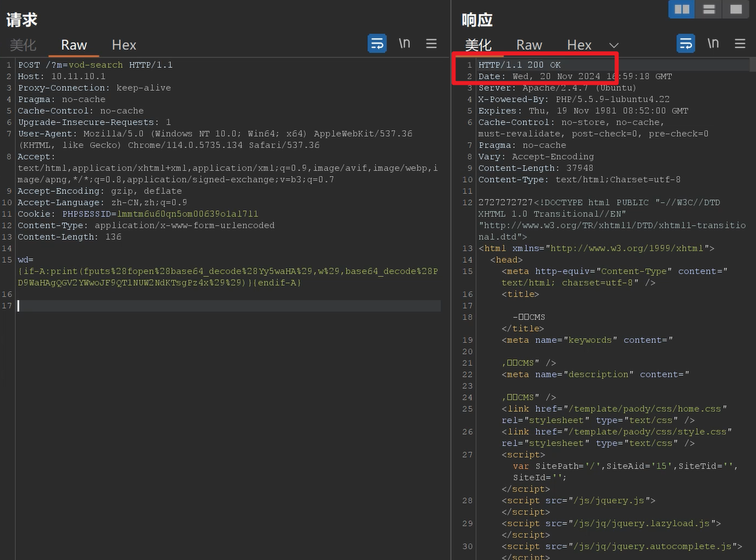Click the PHPSESSID cookie value
The image size is (756, 560).
coord(187,214)
